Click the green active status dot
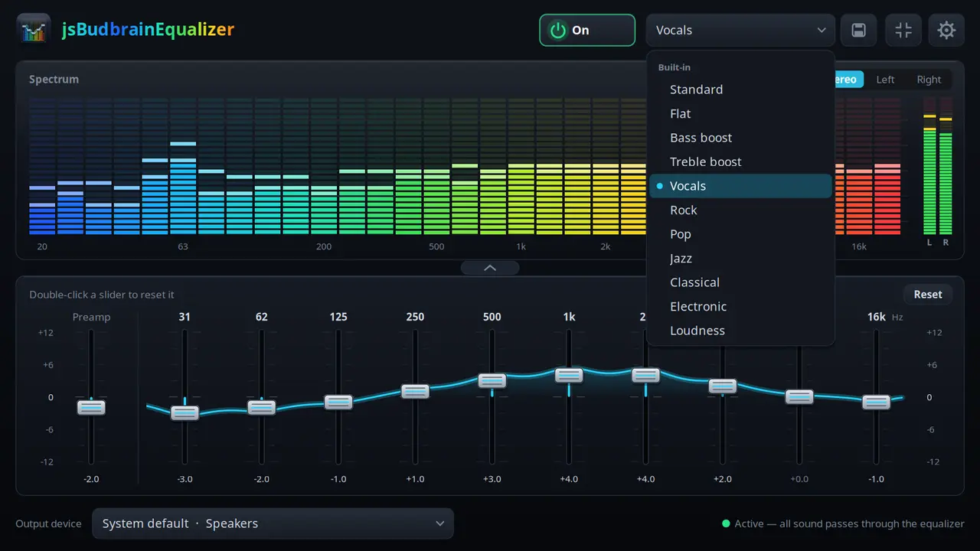Screen dimensions: 980x551 coord(726,524)
